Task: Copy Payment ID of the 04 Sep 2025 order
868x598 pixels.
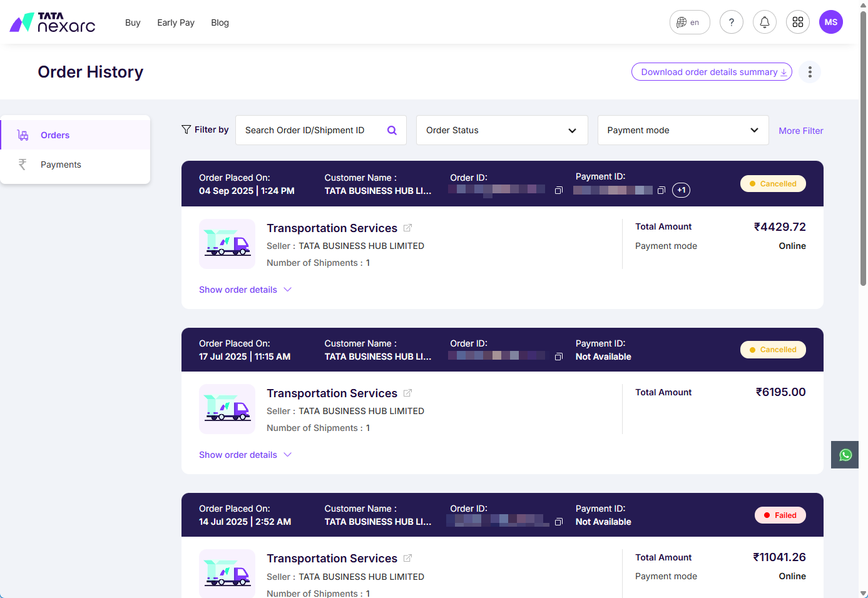Action: (661, 190)
